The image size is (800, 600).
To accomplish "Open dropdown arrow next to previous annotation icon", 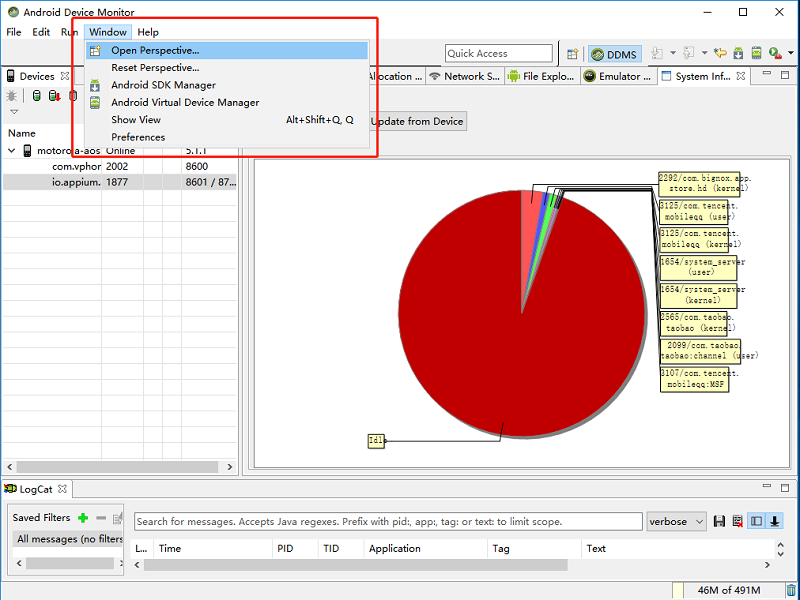I will coord(705,53).
